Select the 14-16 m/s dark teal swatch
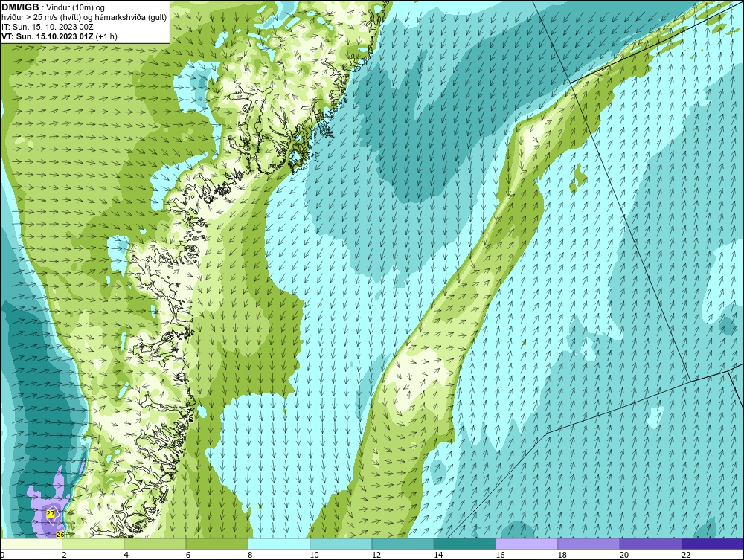Viewport: 744px width, 560px height. pos(465,544)
